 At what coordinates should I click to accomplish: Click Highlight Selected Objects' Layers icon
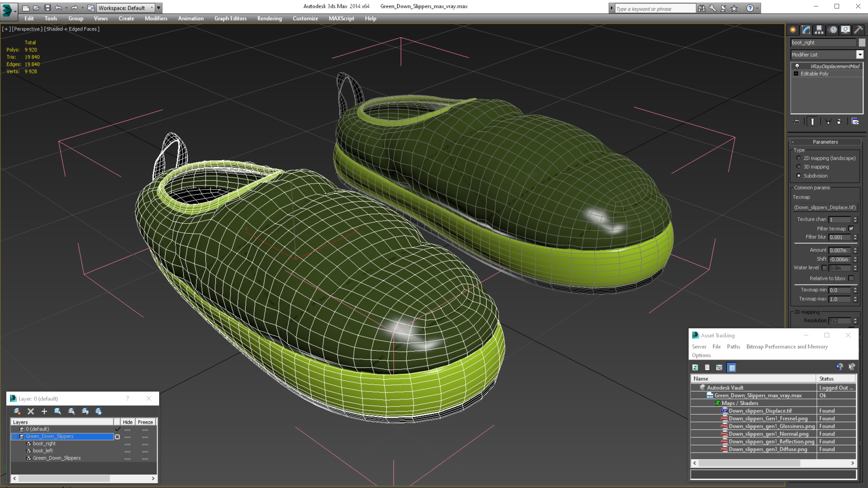[x=71, y=411]
